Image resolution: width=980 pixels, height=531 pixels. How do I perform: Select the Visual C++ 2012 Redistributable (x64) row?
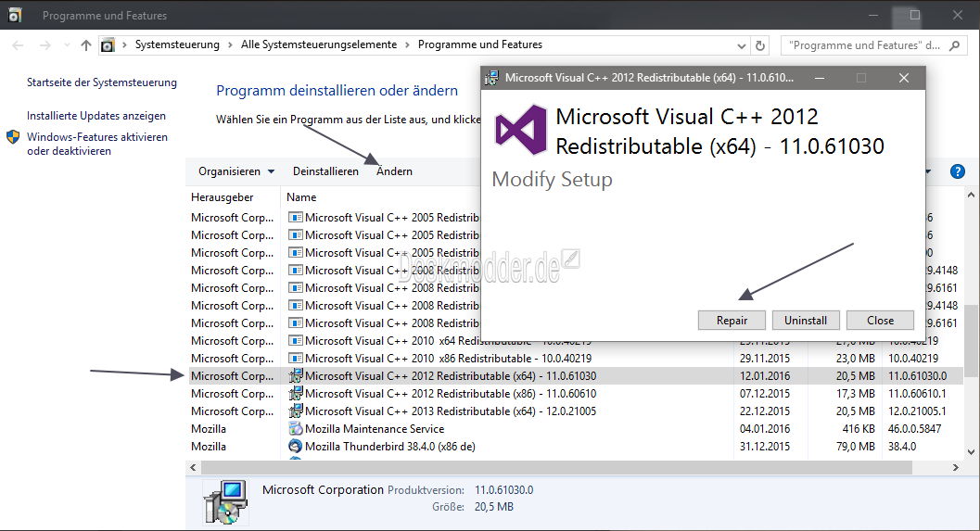(x=575, y=376)
